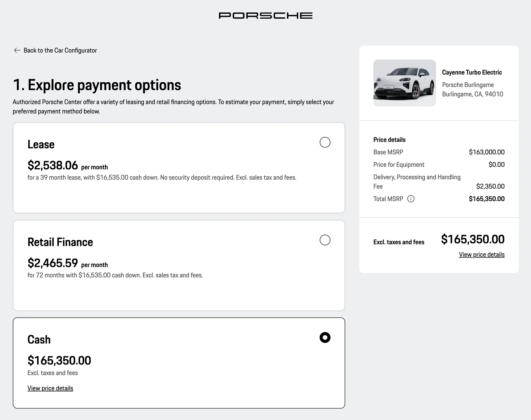The image size is (531, 420).
Task: Click the Cash card heading
Action: (39, 339)
